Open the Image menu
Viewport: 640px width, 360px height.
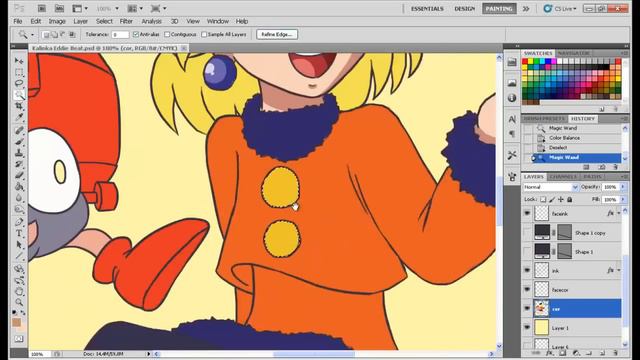(57, 21)
